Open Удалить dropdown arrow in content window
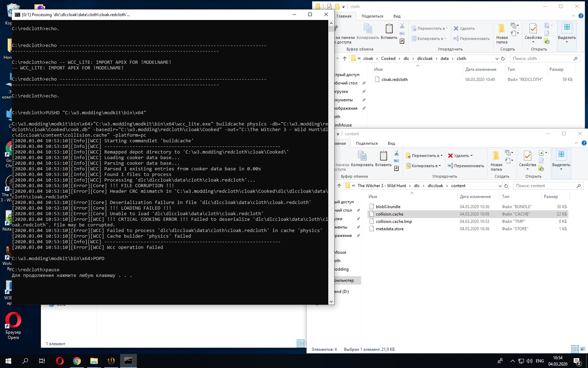The image size is (588, 368). [x=471, y=156]
